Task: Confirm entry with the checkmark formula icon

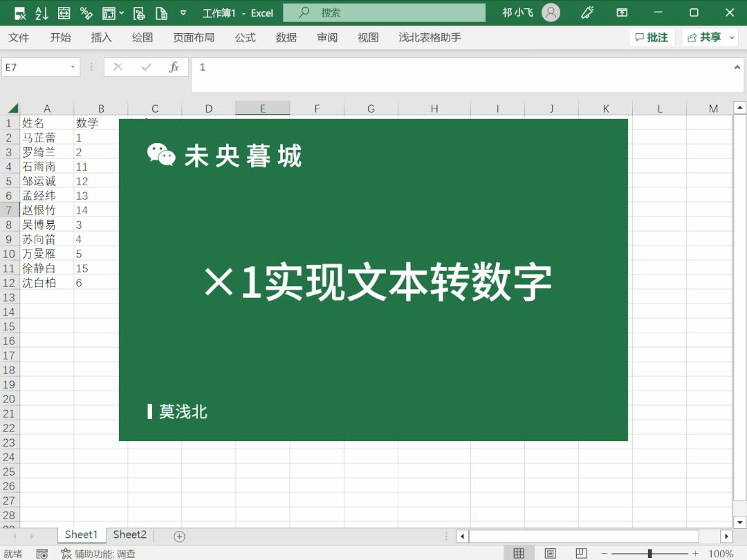Action: pos(145,67)
